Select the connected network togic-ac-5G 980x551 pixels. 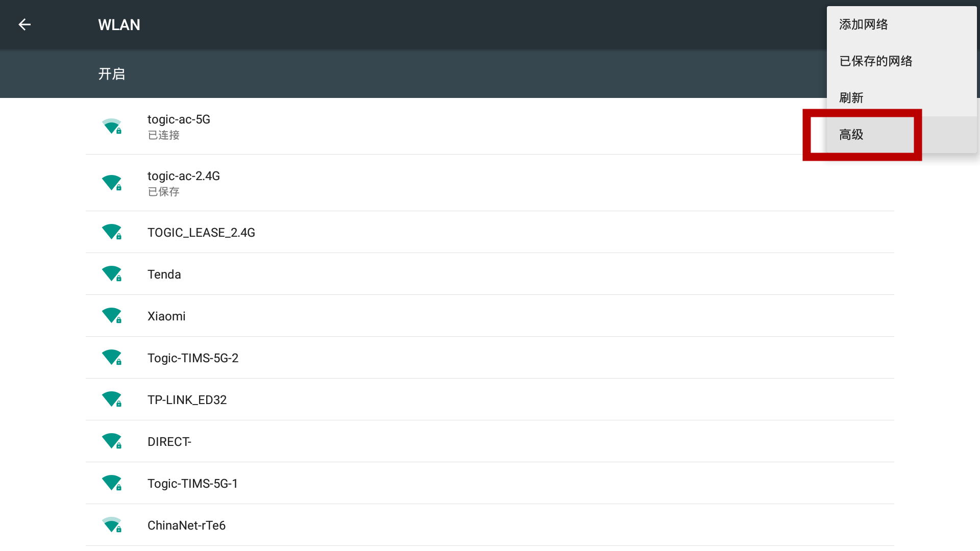pos(490,127)
